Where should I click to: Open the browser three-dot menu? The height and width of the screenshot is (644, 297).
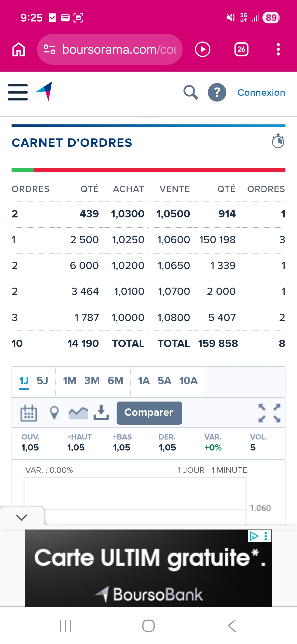click(x=278, y=49)
